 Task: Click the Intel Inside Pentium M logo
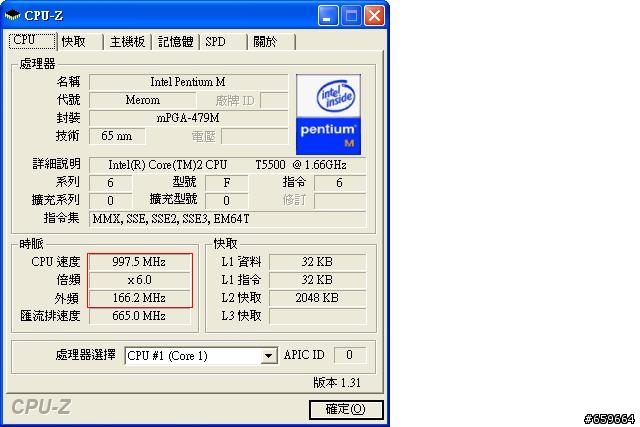coord(328,114)
